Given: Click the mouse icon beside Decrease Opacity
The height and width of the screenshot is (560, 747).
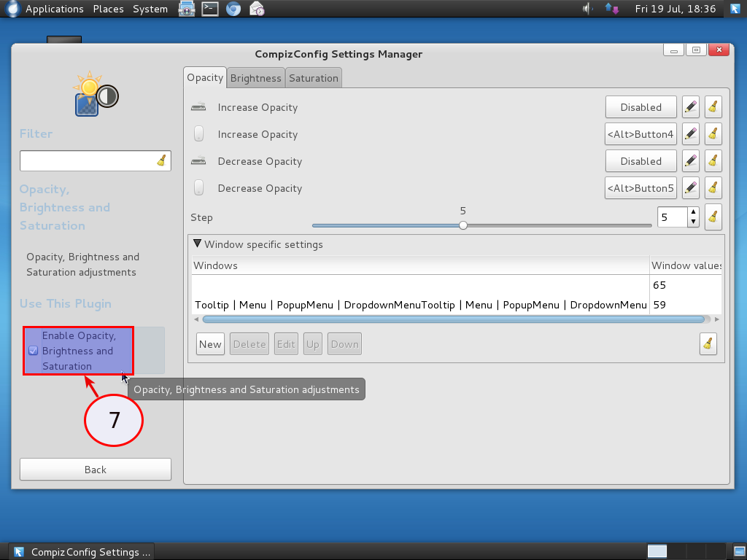Looking at the screenshot, I should point(198,188).
